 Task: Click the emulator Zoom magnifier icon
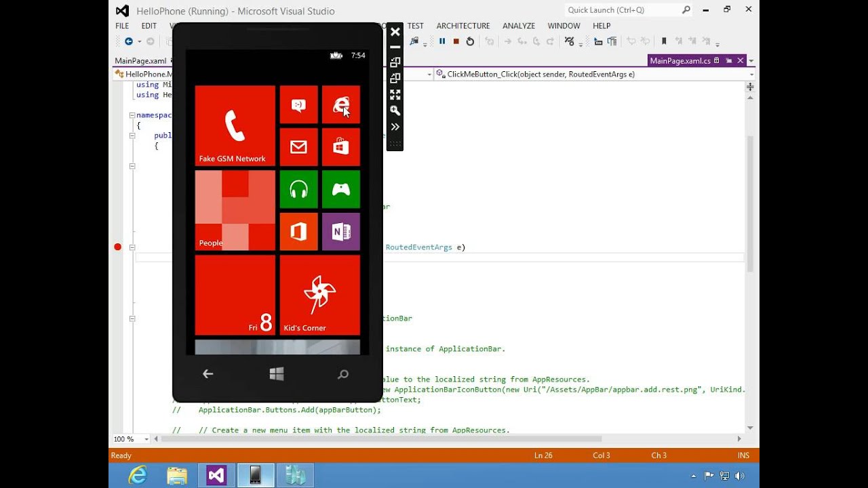coord(395,110)
